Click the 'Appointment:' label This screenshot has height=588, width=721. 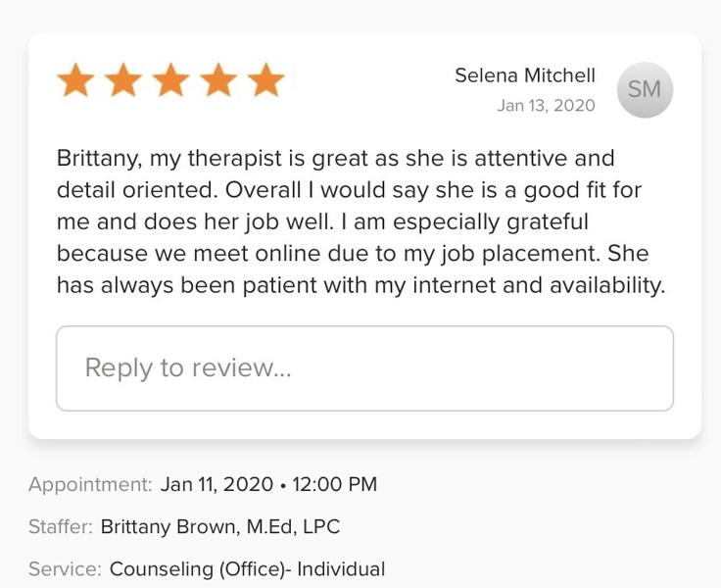tap(90, 484)
